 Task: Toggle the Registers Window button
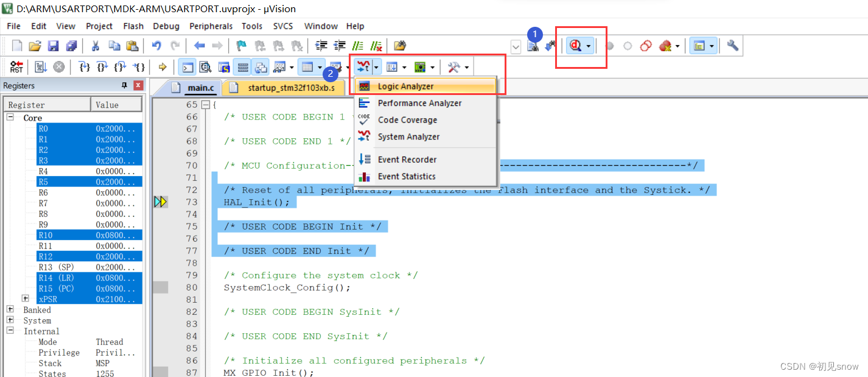point(242,67)
